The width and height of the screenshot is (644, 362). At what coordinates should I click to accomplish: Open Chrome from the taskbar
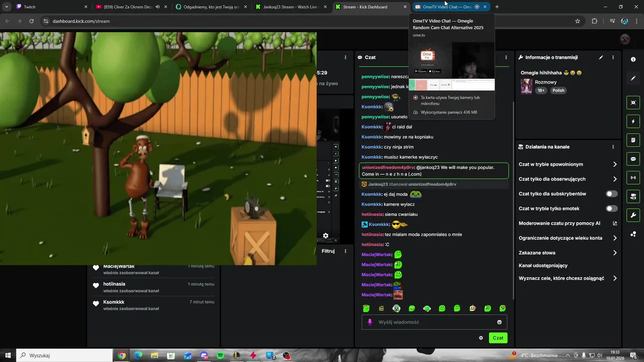(x=122, y=355)
